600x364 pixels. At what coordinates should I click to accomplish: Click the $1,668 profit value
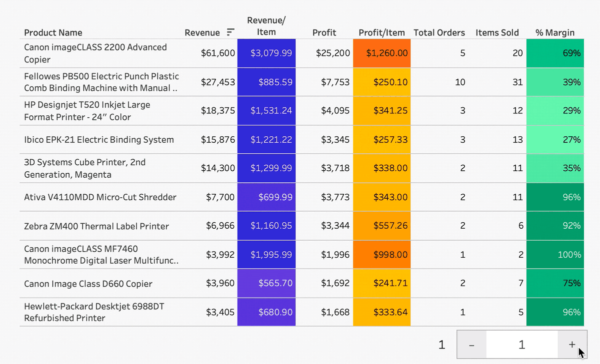335,313
